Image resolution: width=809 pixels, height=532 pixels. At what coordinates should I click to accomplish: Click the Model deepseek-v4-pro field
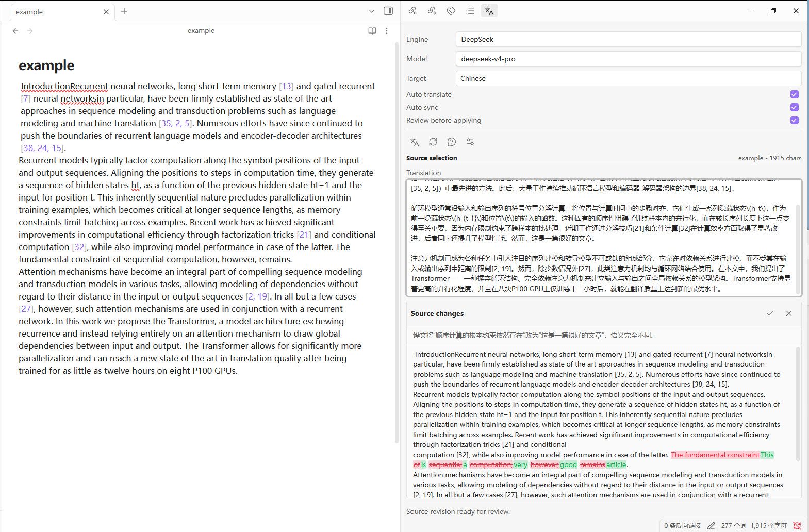coord(629,59)
